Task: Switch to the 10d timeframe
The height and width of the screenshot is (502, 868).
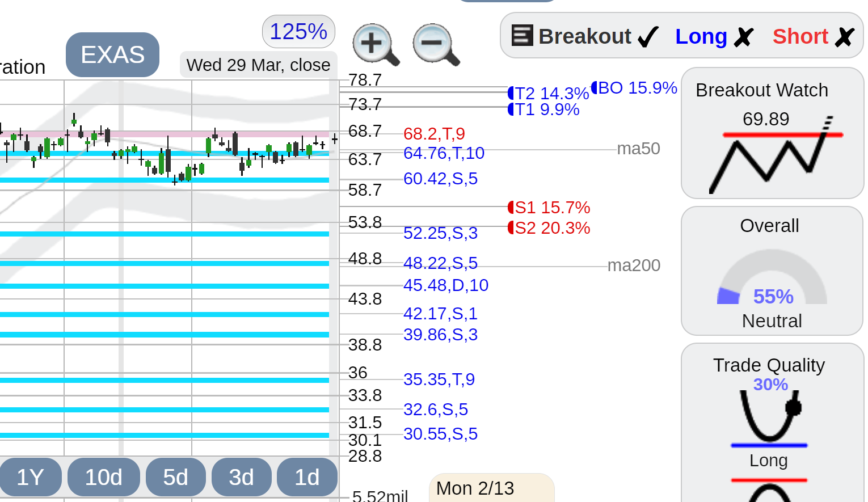Action: click(x=103, y=477)
